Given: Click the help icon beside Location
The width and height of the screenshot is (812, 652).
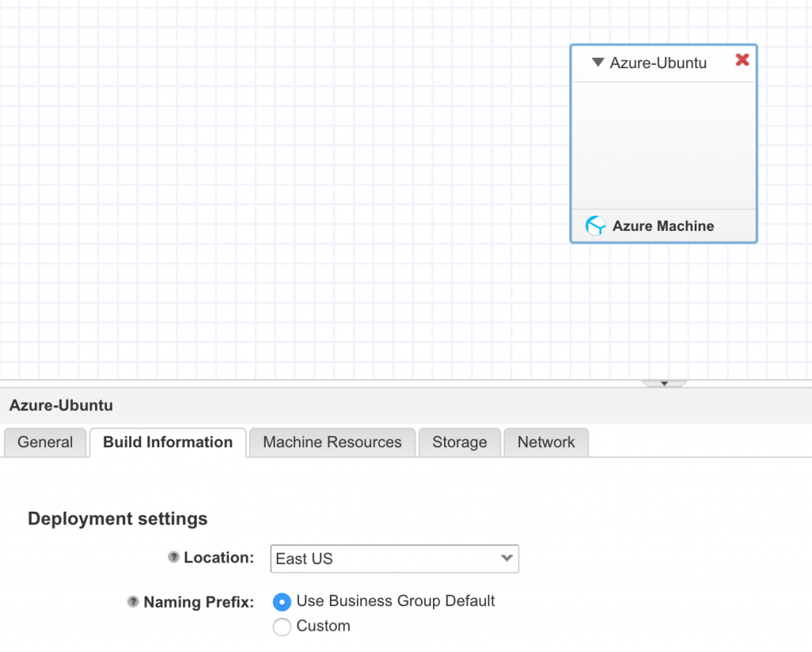Looking at the screenshot, I should click(x=174, y=558).
